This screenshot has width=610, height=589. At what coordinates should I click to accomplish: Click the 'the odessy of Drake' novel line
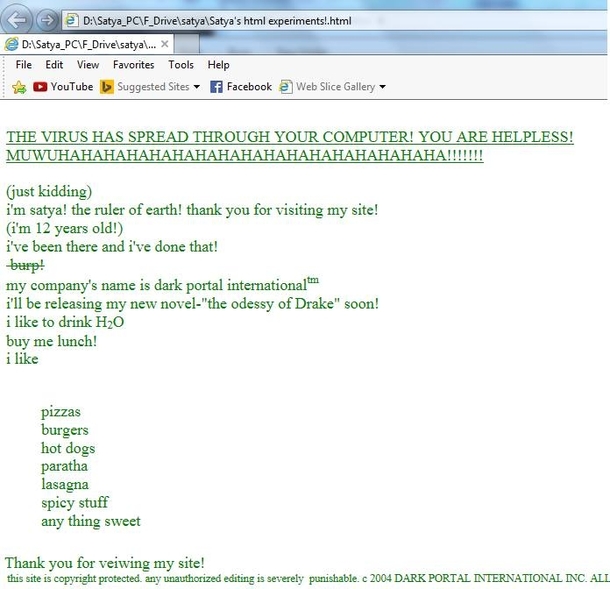tap(193, 303)
